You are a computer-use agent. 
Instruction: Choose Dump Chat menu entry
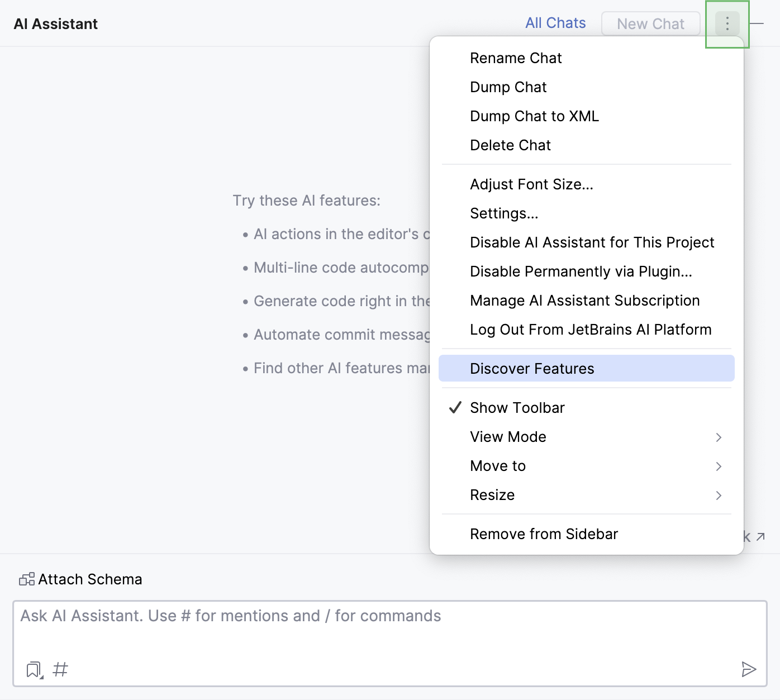[x=587, y=87]
